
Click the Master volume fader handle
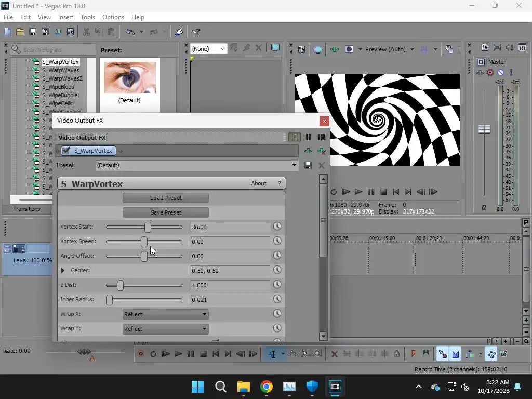(484, 129)
